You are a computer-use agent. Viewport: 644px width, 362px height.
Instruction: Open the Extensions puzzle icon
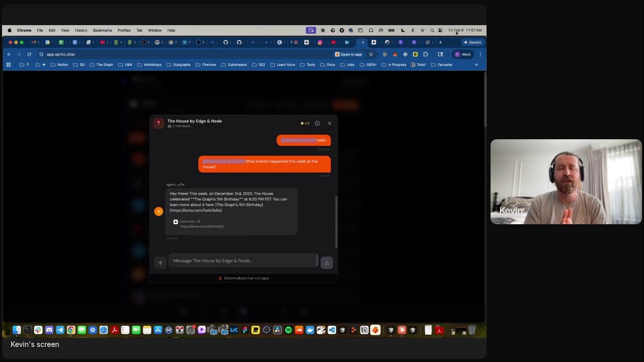pos(426,54)
